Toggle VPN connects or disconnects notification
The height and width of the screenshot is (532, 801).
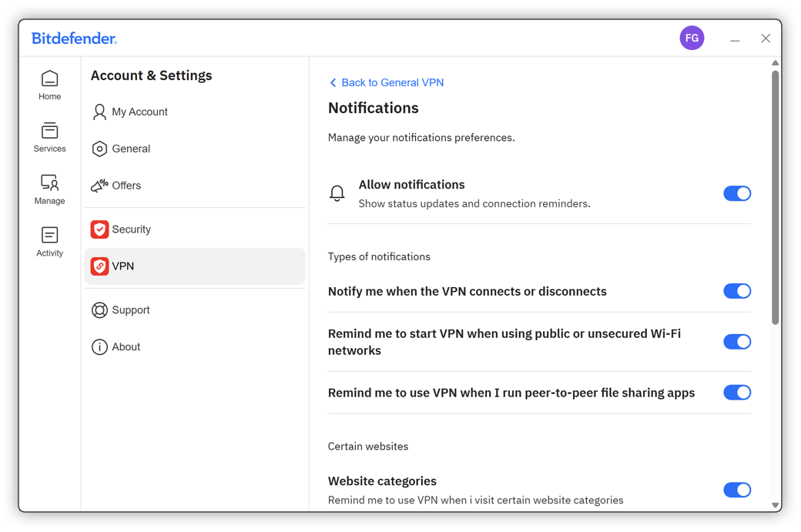[737, 291]
